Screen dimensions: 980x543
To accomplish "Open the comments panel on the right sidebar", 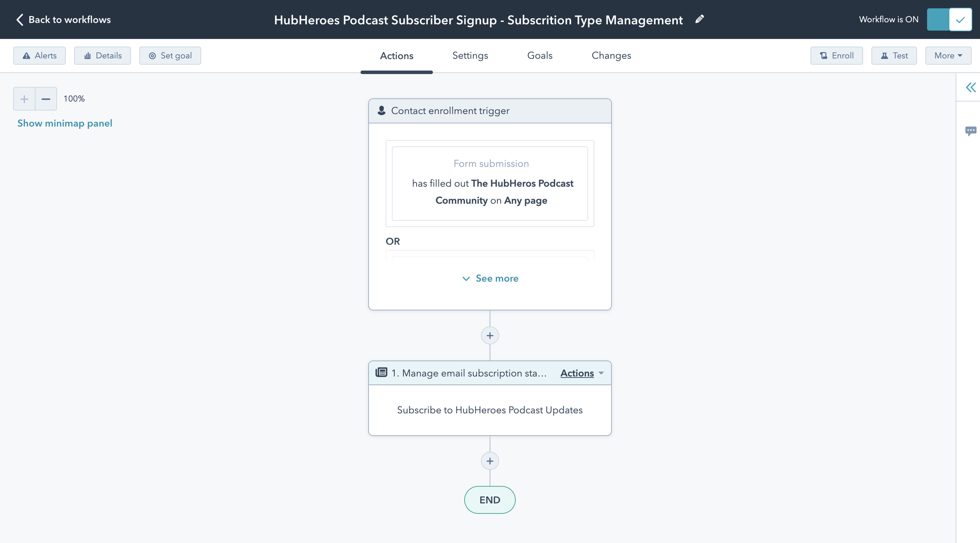I will click(971, 130).
